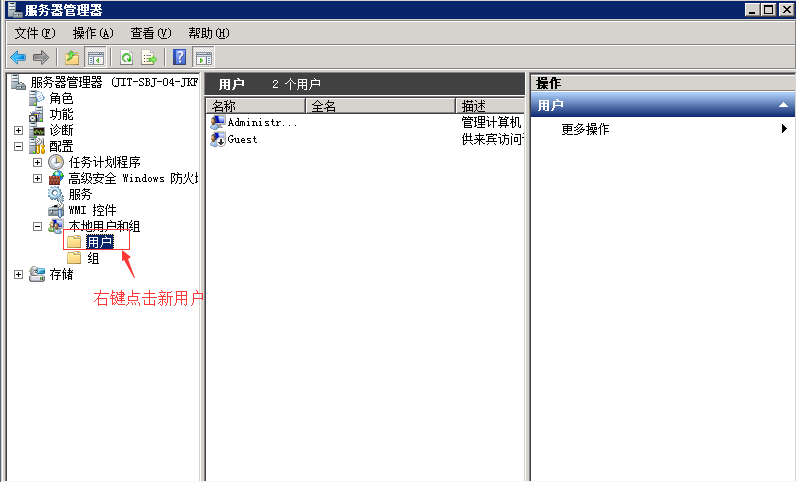
Task: Click the 配置 configuration icon
Action: tap(37, 146)
